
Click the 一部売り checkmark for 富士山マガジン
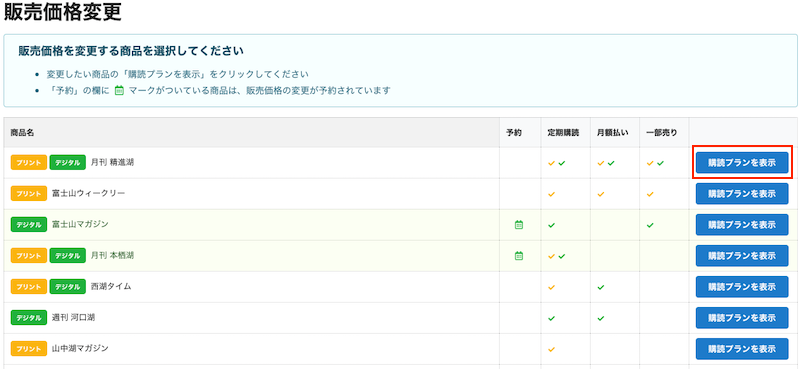[650, 225]
